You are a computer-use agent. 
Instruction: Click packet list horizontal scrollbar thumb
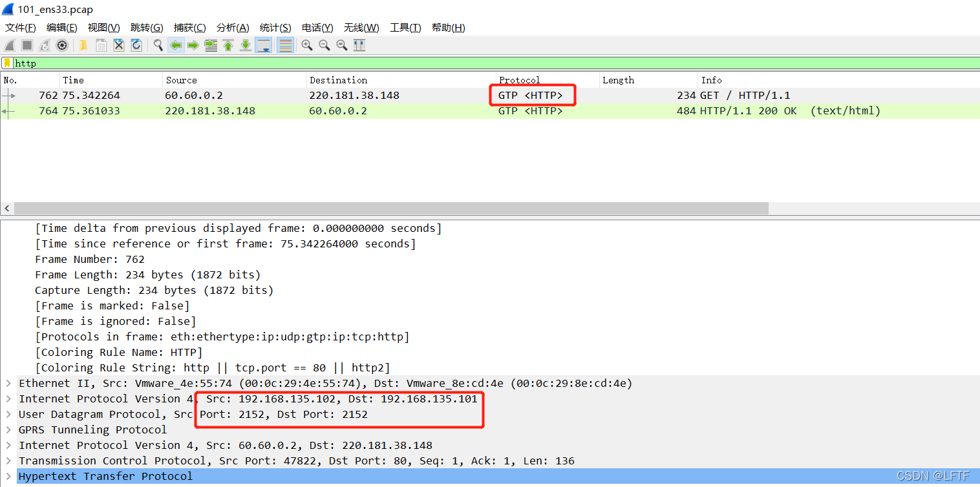coord(391,209)
